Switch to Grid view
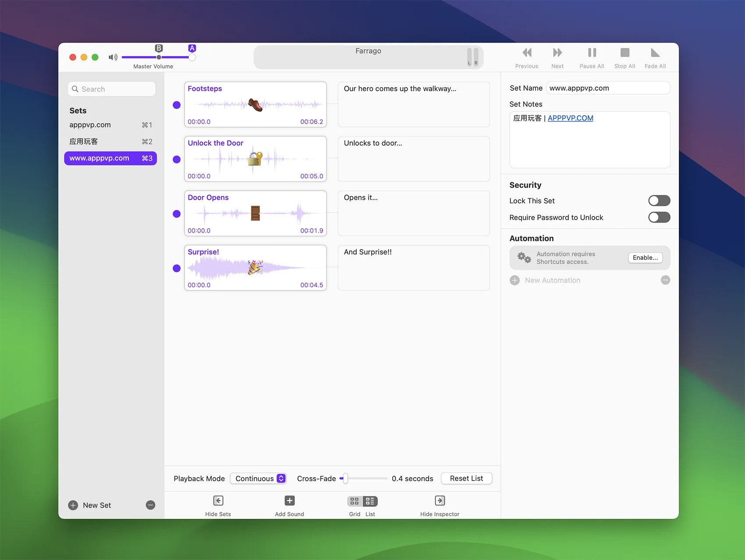Image resolution: width=745 pixels, height=560 pixels. (355, 501)
